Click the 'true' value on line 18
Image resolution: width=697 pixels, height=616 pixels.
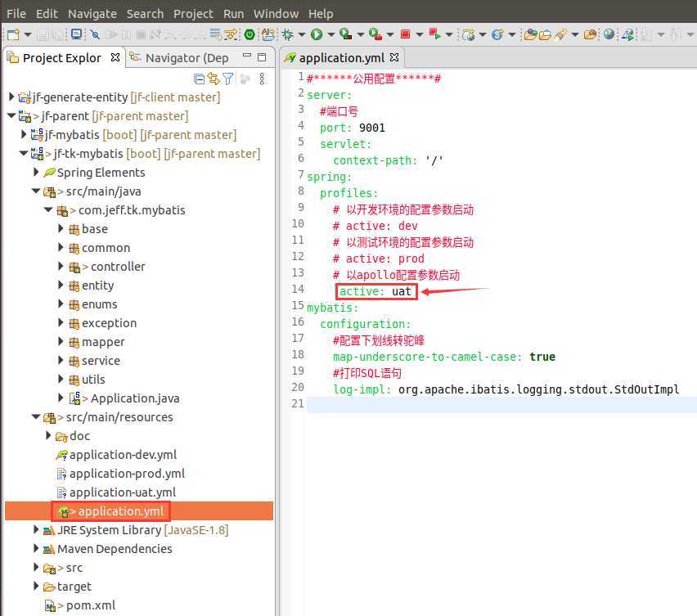[x=542, y=357]
